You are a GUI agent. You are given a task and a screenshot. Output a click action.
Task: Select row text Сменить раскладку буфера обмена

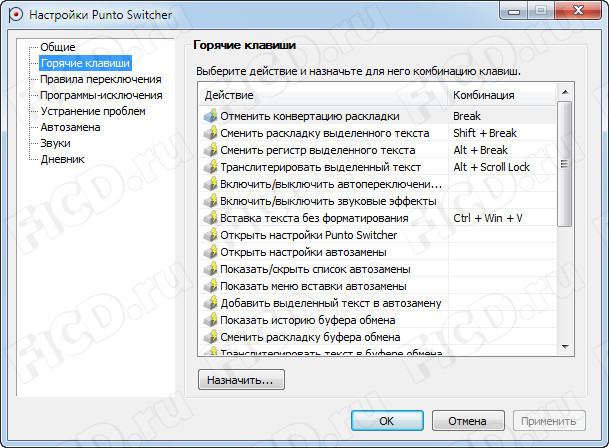pyautogui.click(x=310, y=337)
